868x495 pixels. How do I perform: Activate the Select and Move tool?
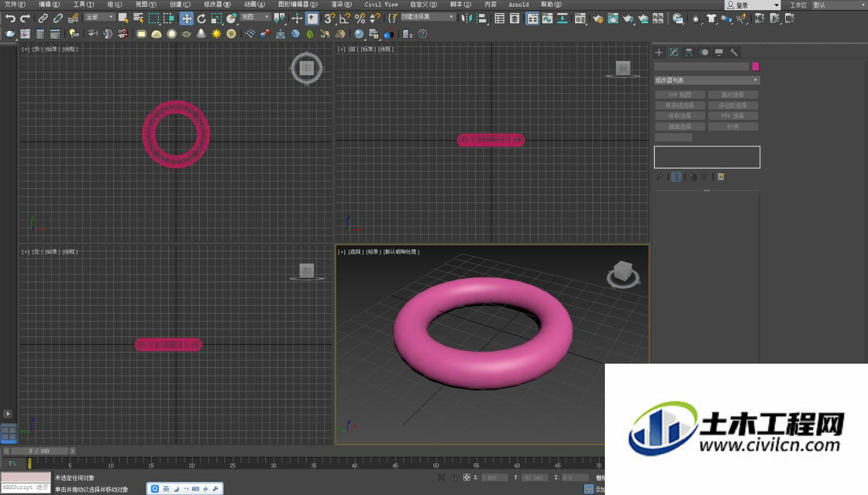187,18
